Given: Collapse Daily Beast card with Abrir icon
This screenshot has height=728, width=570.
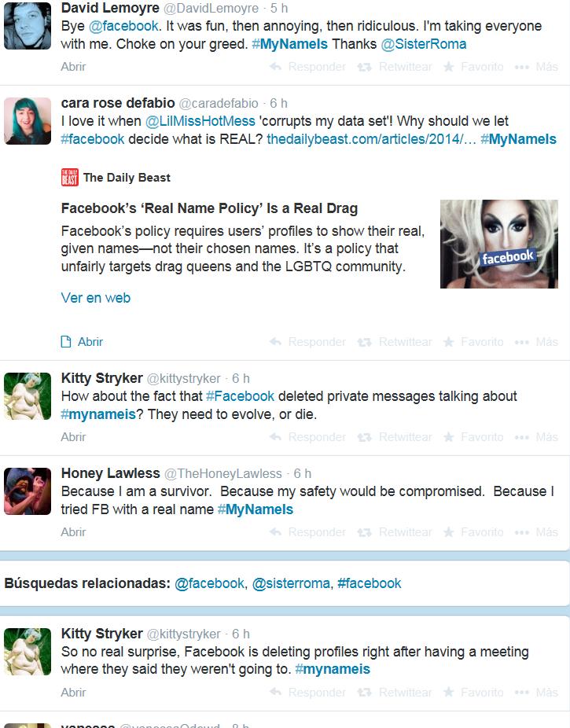Looking at the screenshot, I should (82, 342).
